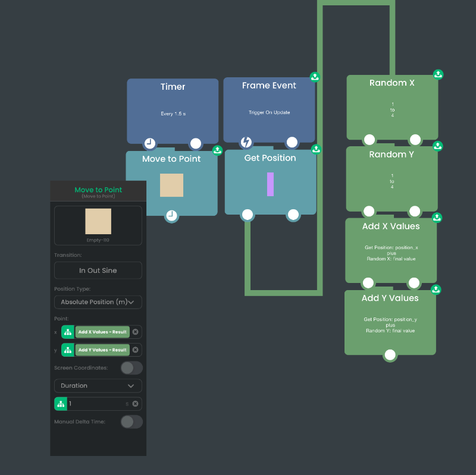Click the beige Empty-110 object swatch in panel
Viewport: 476px width, 475px height.
(x=98, y=221)
